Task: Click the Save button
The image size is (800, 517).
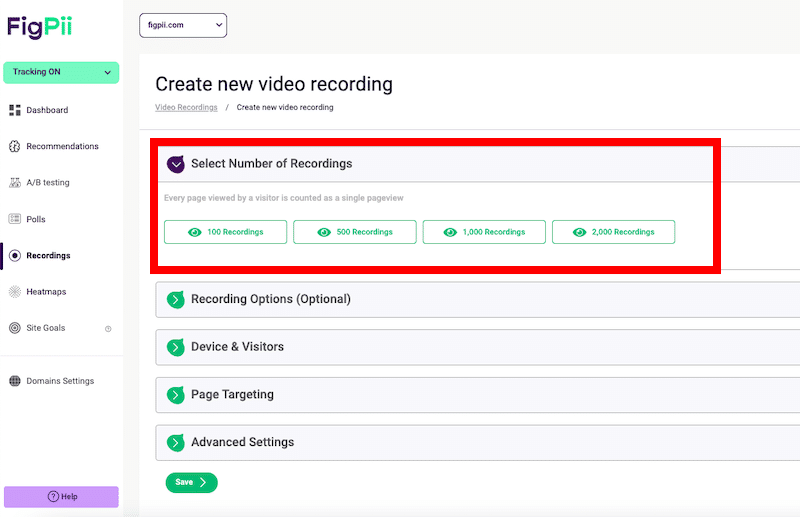Action: coord(191,482)
